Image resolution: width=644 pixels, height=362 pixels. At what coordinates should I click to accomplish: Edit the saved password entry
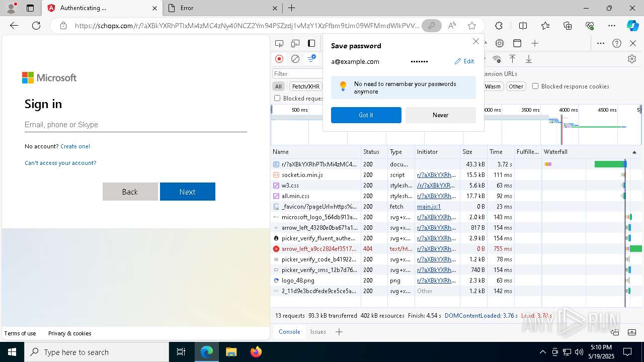(464, 61)
